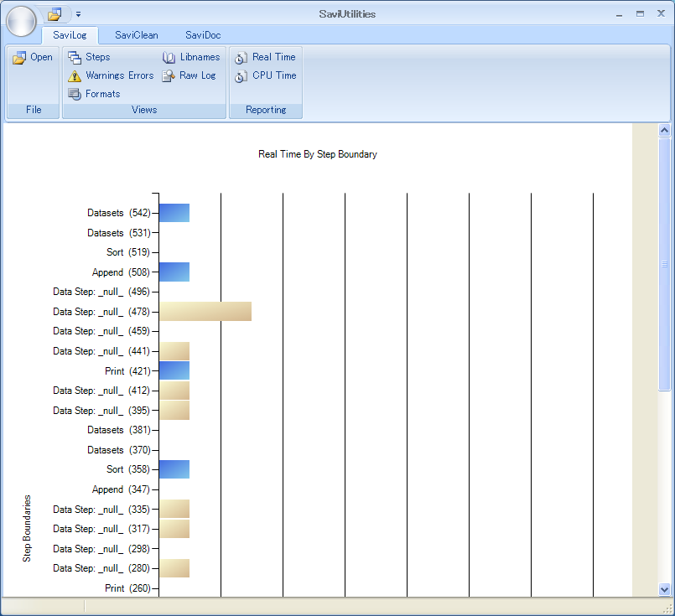The height and width of the screenshot is (616, 675).
Task: Open Real Time report label
Action: (x=274, y=57)
